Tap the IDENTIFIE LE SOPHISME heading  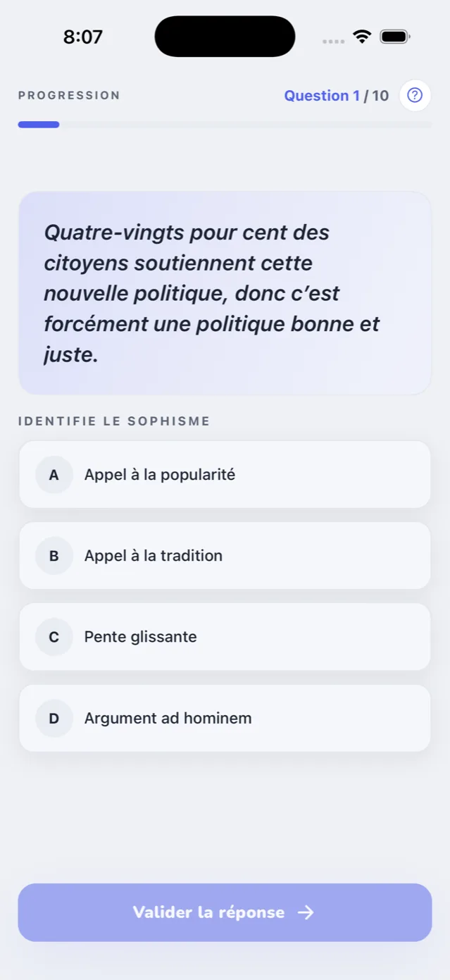(x=114, y=421)
